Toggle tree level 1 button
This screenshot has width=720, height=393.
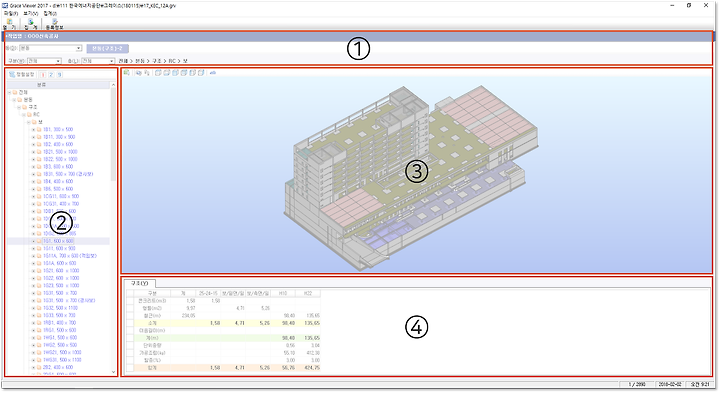(x=43, y=75)
